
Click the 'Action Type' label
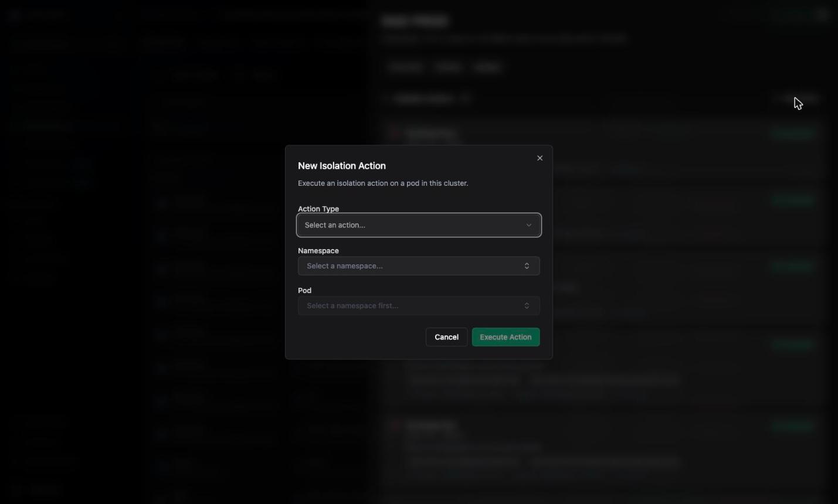pos(318,209)
